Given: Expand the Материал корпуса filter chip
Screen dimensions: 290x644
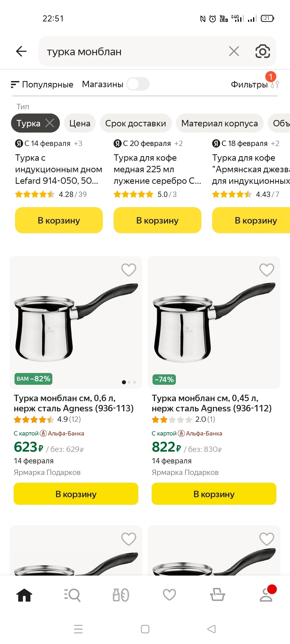Looking at the screenshot, I should pyautogui.click(x=219, y=123).
